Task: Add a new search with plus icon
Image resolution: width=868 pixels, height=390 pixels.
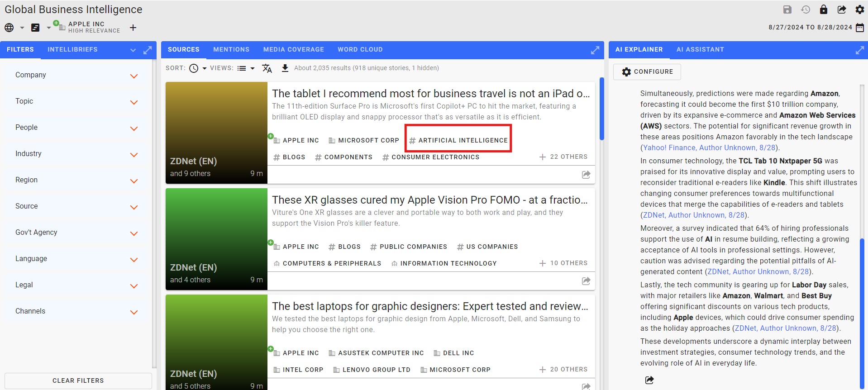Action: [133, 28]
